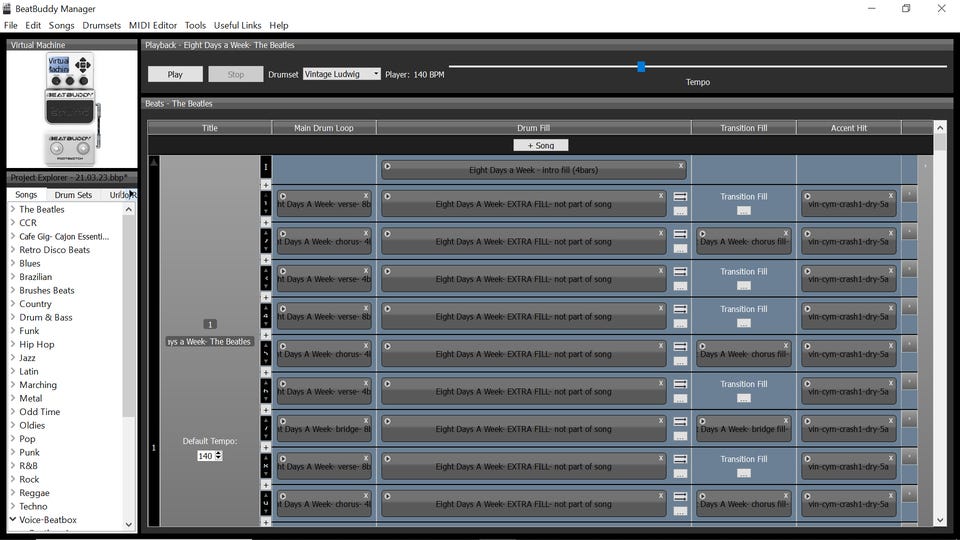
Task: Delete the bridge-8 main drum loop
Action: (x=366, y=421)
